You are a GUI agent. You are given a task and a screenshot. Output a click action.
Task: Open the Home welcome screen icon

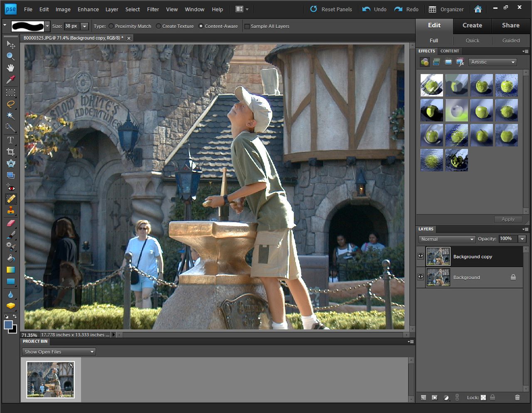(x=478, y=9)
